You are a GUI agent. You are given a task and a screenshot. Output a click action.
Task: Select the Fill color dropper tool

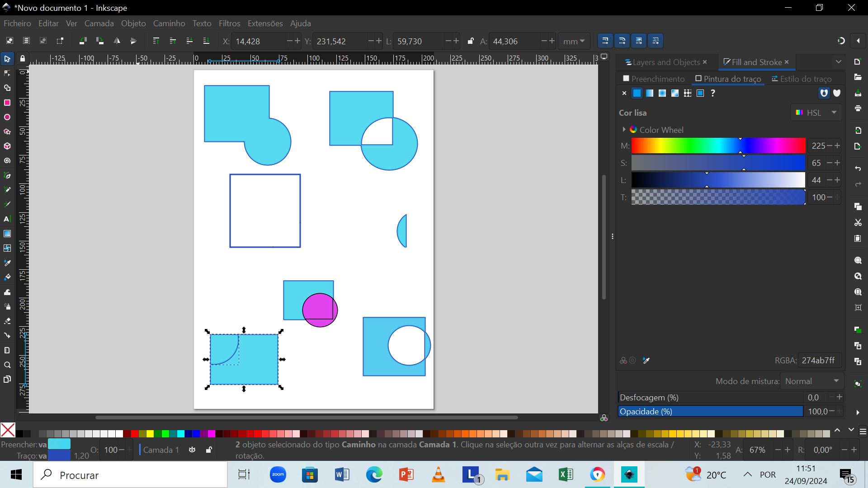pyautogui.click(x=646, y=360)
